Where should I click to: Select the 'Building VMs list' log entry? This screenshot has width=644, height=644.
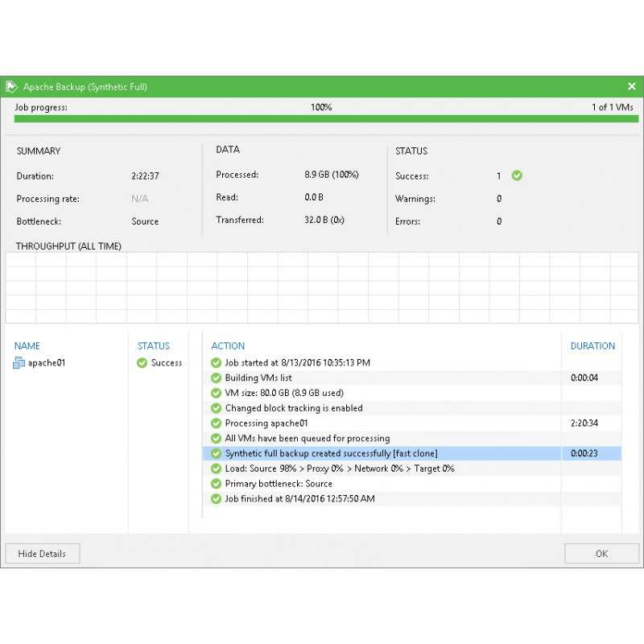pos(412,378)
